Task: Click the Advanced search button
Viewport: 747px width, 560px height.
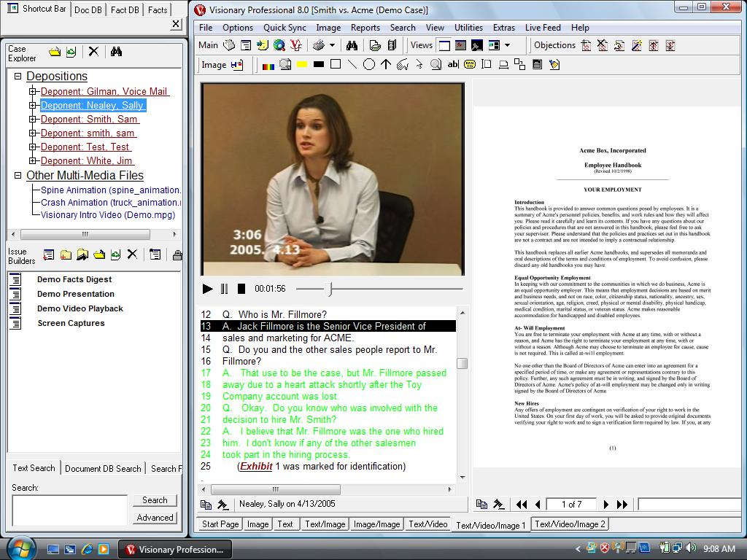Action: tap(155, 518)
